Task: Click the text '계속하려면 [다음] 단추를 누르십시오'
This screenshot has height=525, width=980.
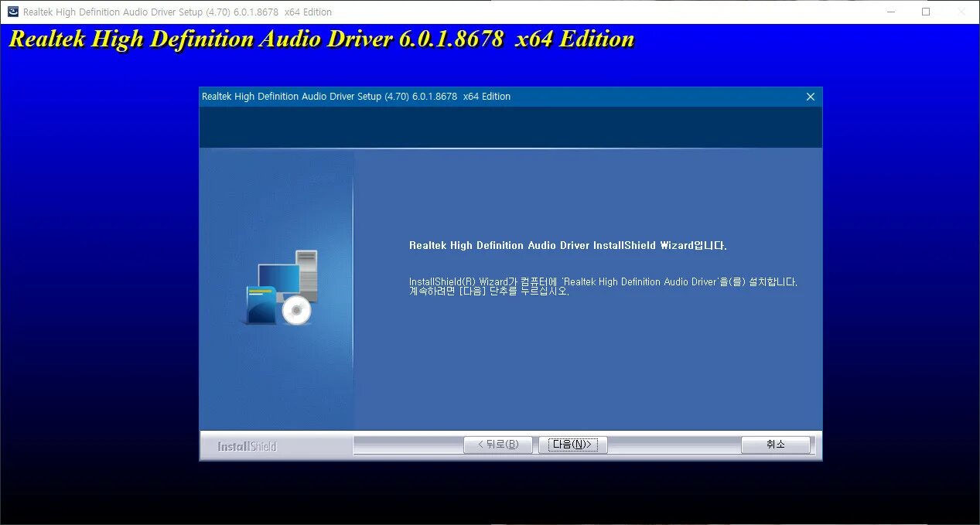Action: [489, 292]
